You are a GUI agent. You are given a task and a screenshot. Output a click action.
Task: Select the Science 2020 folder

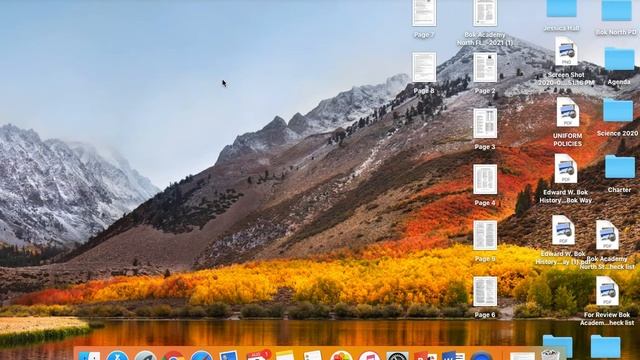tap(618, 110)
